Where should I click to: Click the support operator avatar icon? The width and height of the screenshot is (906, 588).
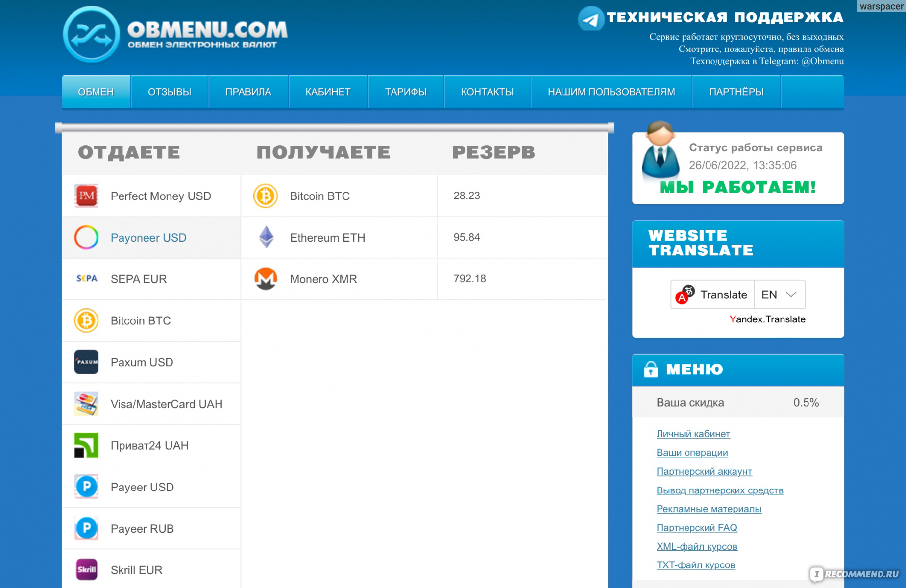click(660, 150)
